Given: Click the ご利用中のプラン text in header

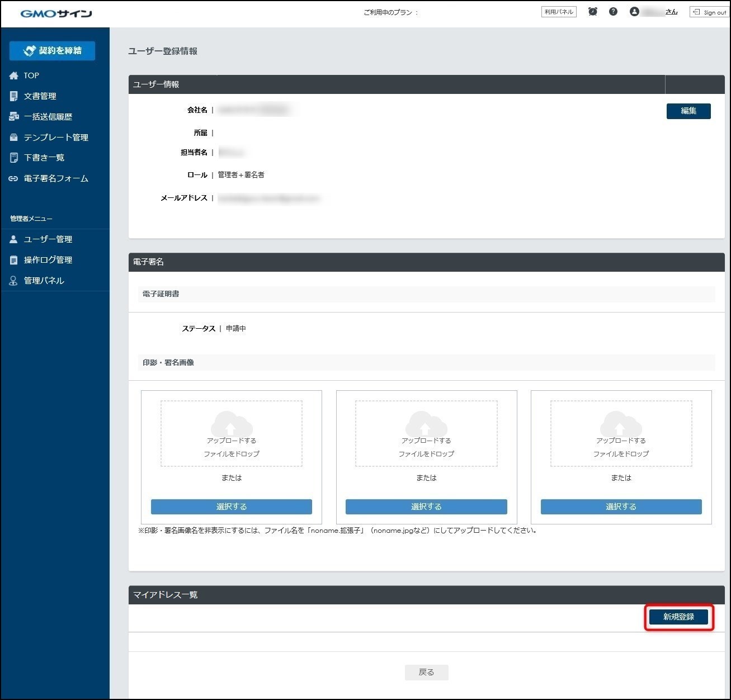Looking at the screenshot, I should pos(391,12).
